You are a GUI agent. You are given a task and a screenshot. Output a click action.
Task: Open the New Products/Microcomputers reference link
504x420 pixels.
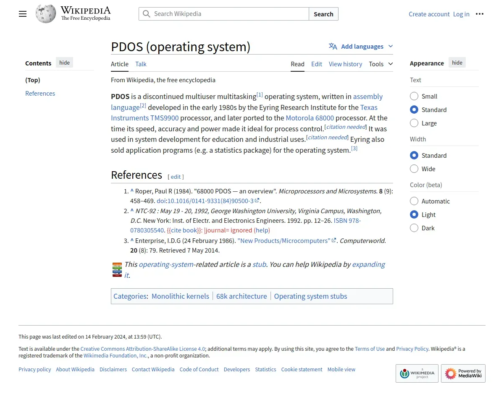[x=284, y=240]
